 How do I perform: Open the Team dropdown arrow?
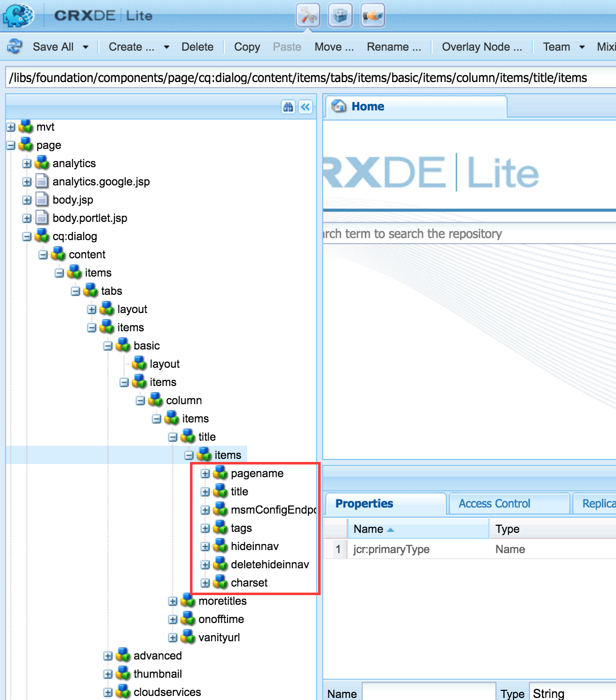click(582, 47)
